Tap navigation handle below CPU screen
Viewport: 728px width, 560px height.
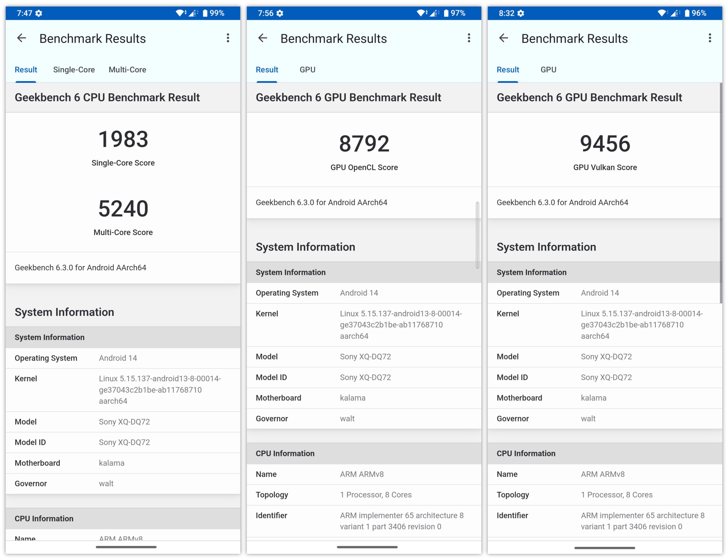126,547
